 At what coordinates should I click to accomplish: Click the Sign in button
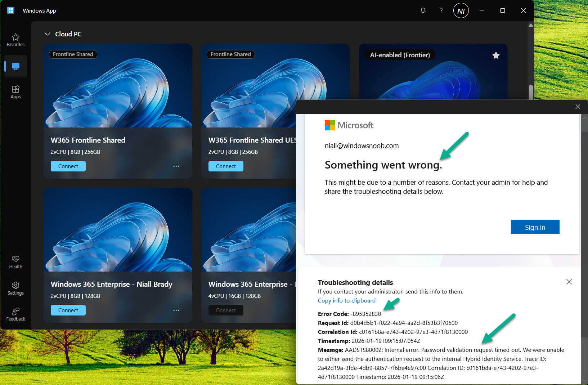[x=535, y=227]
